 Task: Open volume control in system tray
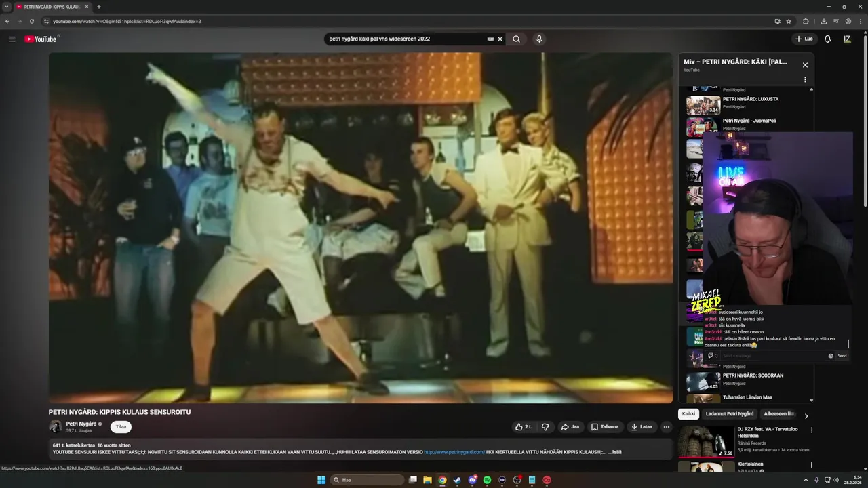(x=835, y=480)
